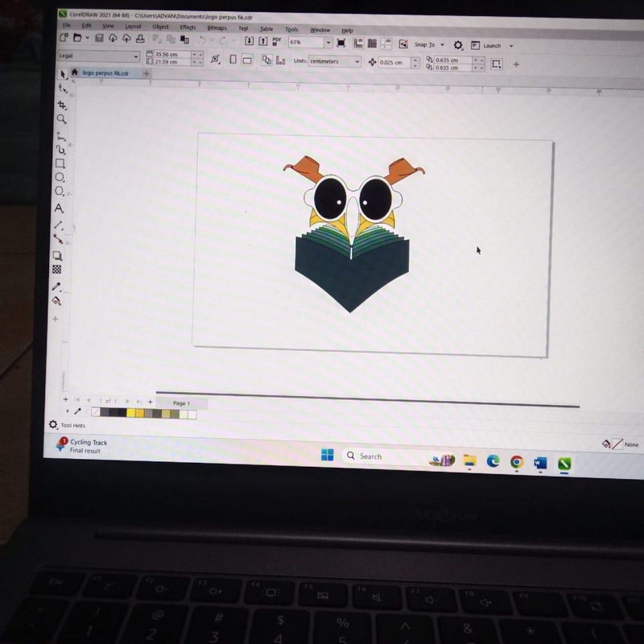Switch to the Page 1 tab

tap(181, 402)
